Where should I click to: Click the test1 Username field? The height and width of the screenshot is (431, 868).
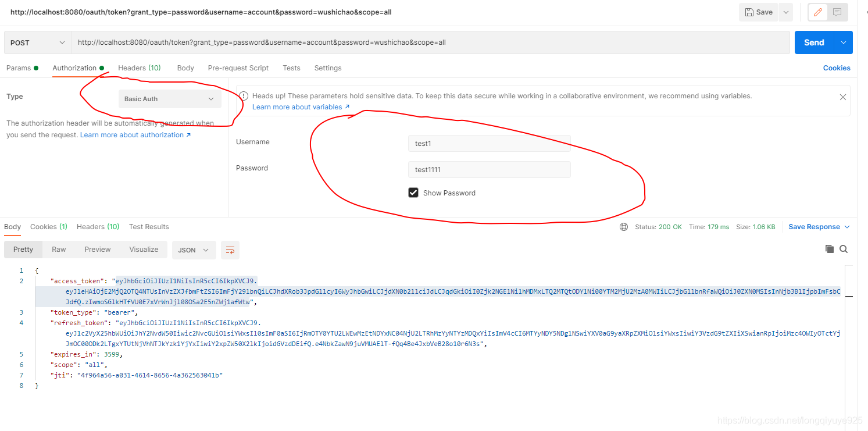point(489,143)
